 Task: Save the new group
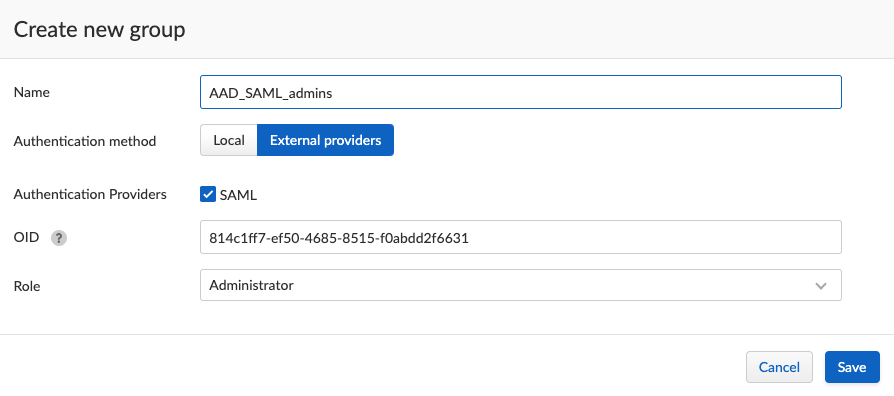pyautogui.click(x=852, y=367)
